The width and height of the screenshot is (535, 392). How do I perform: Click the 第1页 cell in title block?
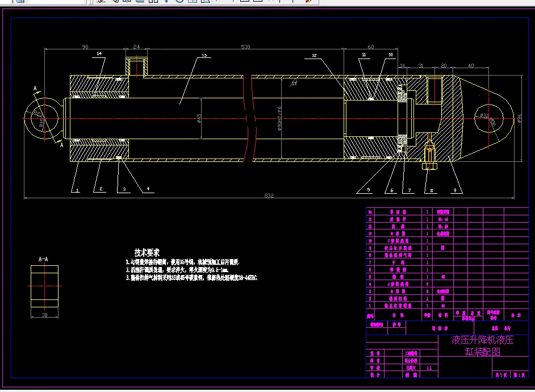click(519, 375)
